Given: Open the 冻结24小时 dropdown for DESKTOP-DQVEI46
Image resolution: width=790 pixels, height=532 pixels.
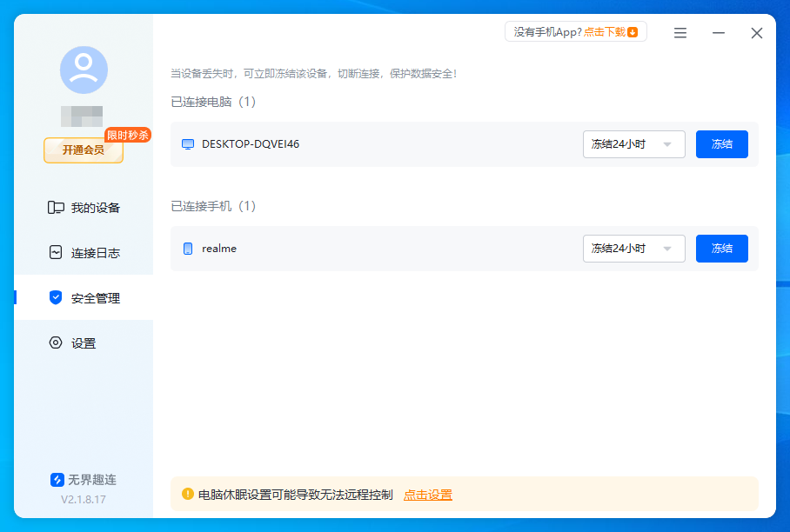Looking at the screenshot, I should pyautogui.click(x=633, y=144).
